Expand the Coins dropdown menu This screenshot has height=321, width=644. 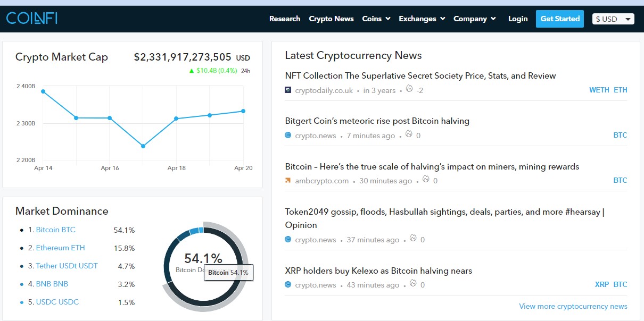(x=376, y=19)
